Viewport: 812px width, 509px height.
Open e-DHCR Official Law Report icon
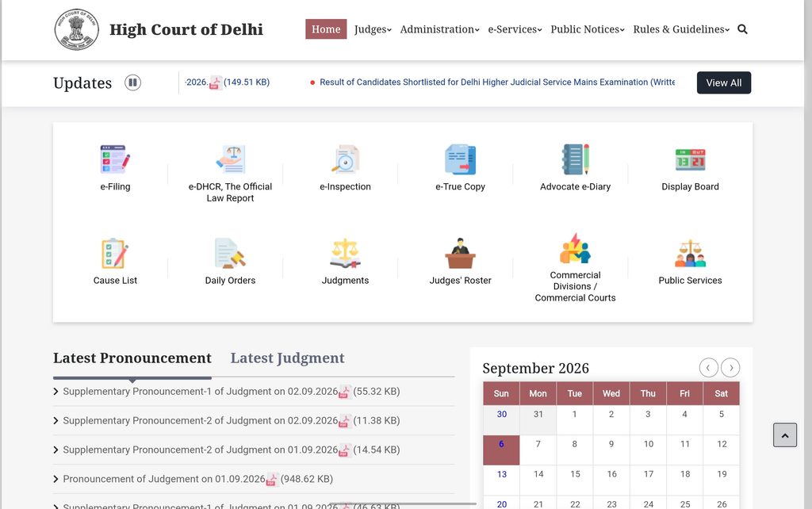click(231, 159)
